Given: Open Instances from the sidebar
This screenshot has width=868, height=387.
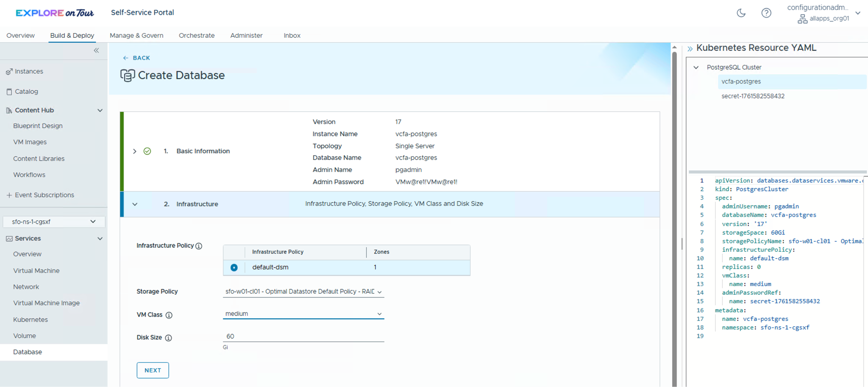Looking at the screenshot, I should click(29, 71).
